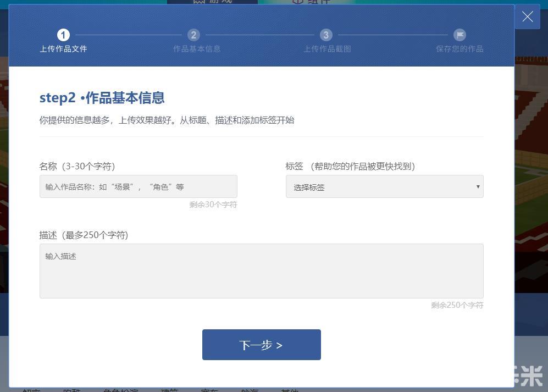Viewport: 548px width, 392px height.
Task: Select the 保存您的作品 step label
Action: (460, 49)
